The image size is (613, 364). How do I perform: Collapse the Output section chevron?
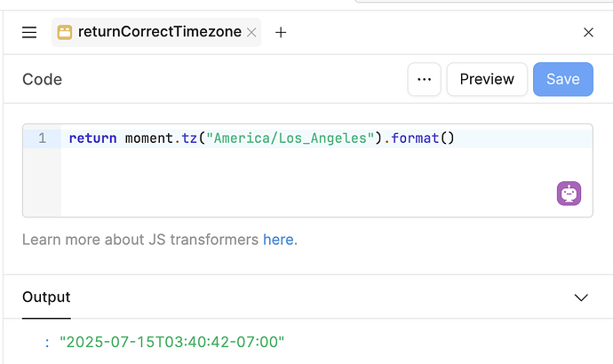click(x=581, y=297)
